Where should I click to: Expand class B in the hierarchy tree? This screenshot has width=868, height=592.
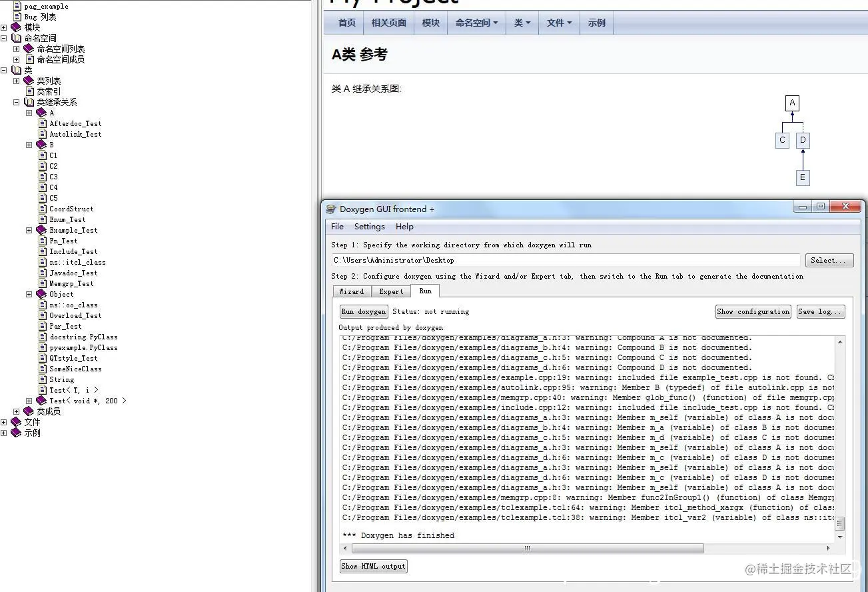29,145
